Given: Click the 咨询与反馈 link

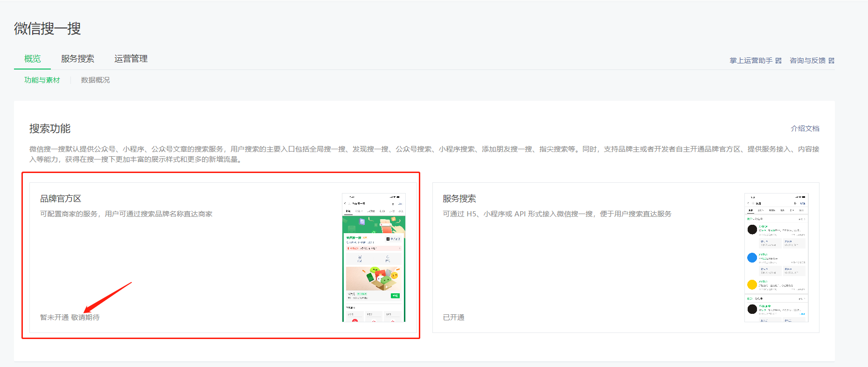Looking at the screenshot, I should pos(807,61).
